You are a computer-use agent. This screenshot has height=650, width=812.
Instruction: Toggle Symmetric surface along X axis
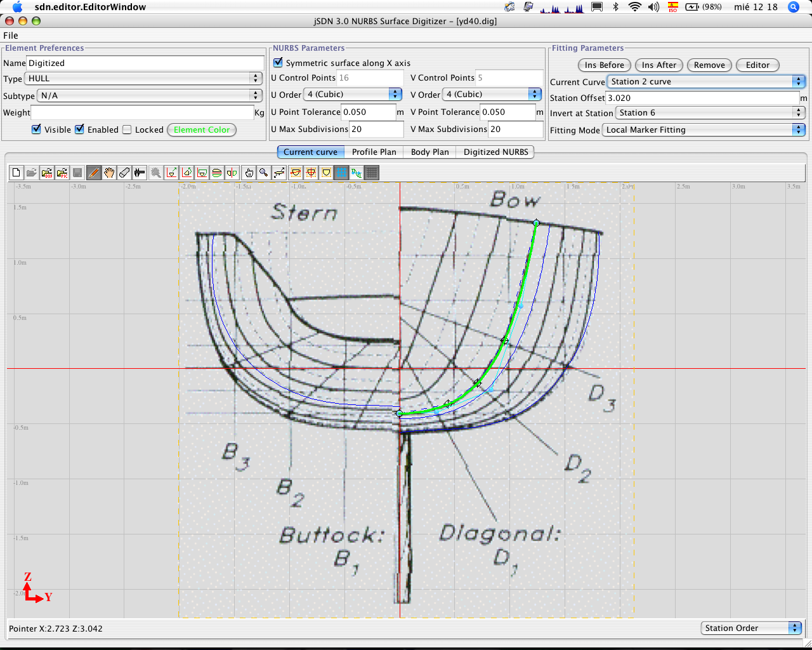coord(278,63)
